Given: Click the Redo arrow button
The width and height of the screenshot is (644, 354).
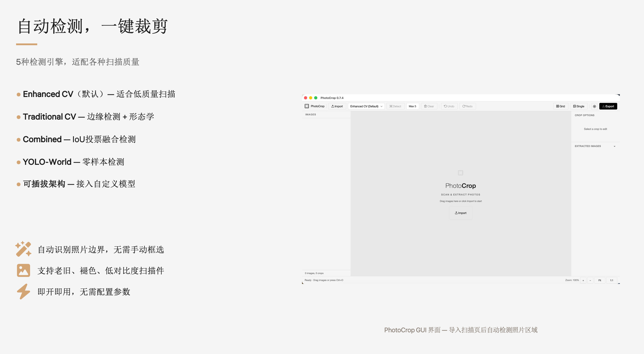Looking at the screenshot, I should 467,106.
